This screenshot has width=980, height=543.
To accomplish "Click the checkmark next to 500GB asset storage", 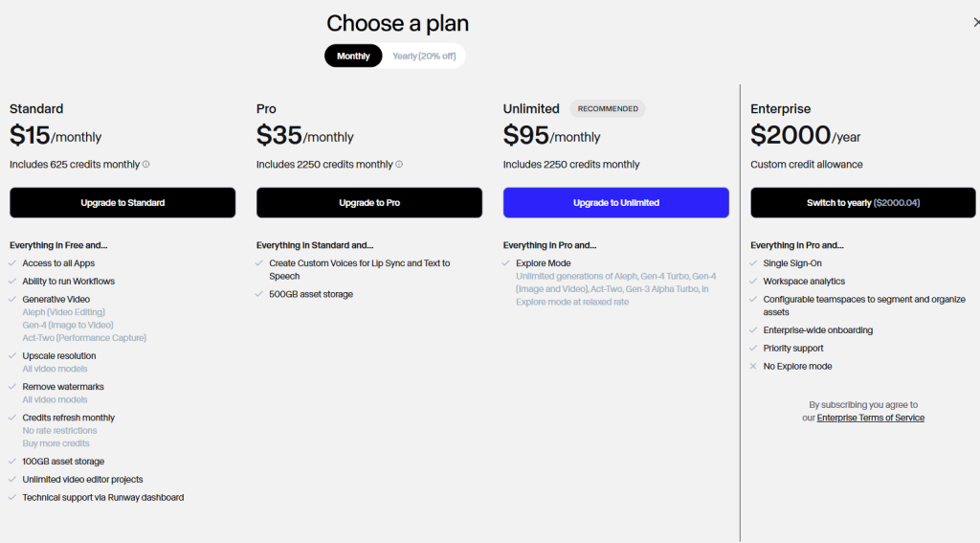I will click(x=260, y=294).
